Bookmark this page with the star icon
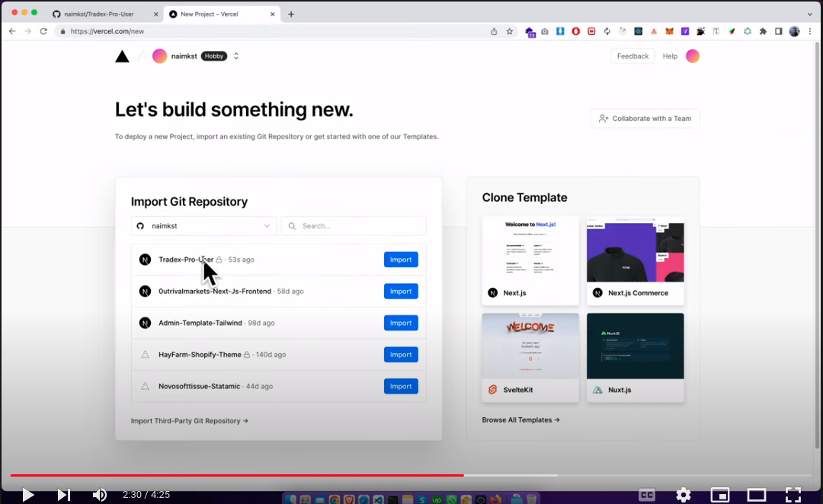The height and width of the screenshot is (504, 823). (510, 31)
